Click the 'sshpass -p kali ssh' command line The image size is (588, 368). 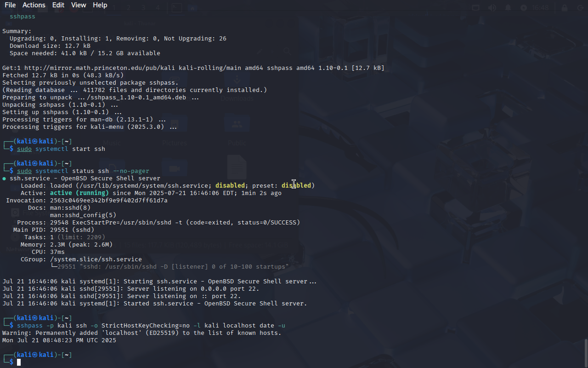pos(151,326)
